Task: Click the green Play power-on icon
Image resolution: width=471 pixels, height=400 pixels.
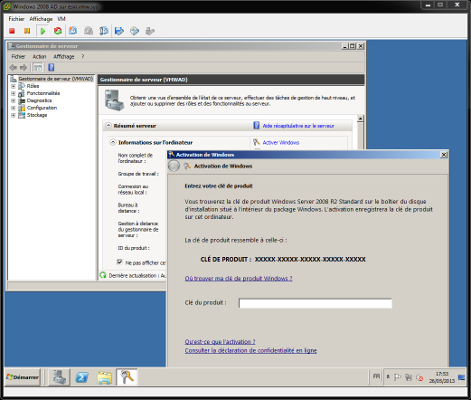Action: point(43,31)
